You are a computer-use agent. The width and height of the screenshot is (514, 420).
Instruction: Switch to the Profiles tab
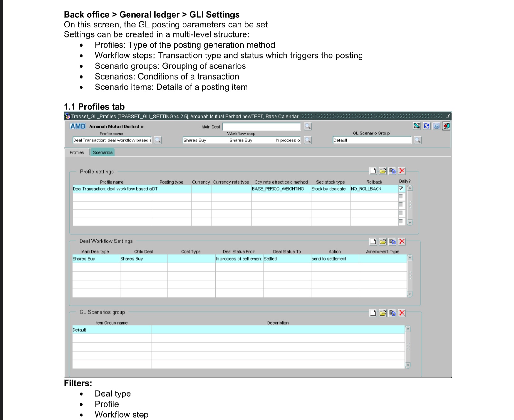point(77,152)
